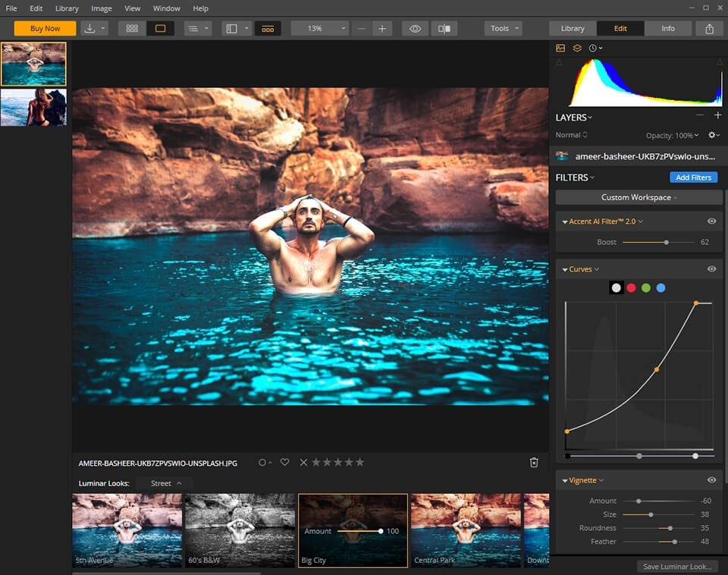Toggle Curves filter visibility eye

pyautogui.click(x=711, y=269)
